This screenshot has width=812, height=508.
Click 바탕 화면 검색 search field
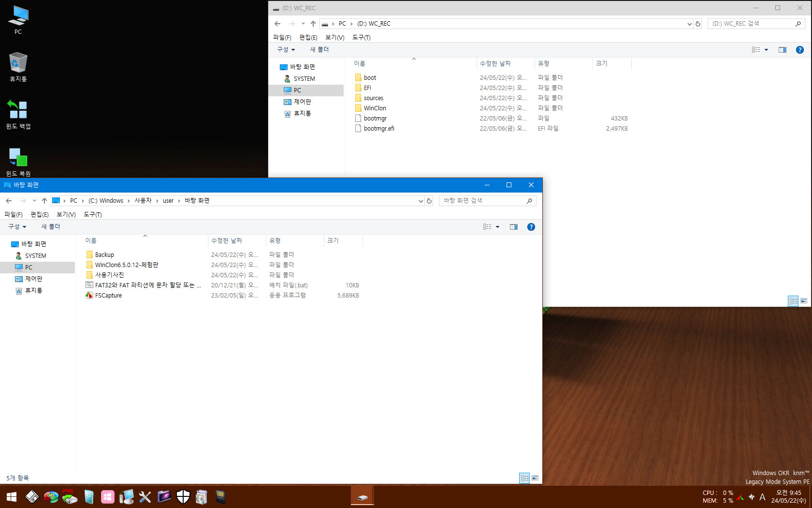[x=487, y=201]
